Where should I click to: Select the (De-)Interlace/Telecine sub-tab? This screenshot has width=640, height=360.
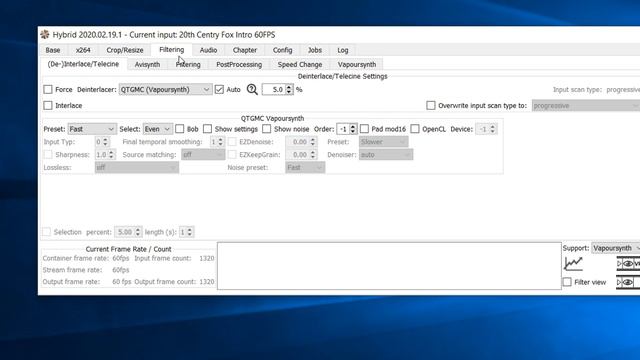83,64
